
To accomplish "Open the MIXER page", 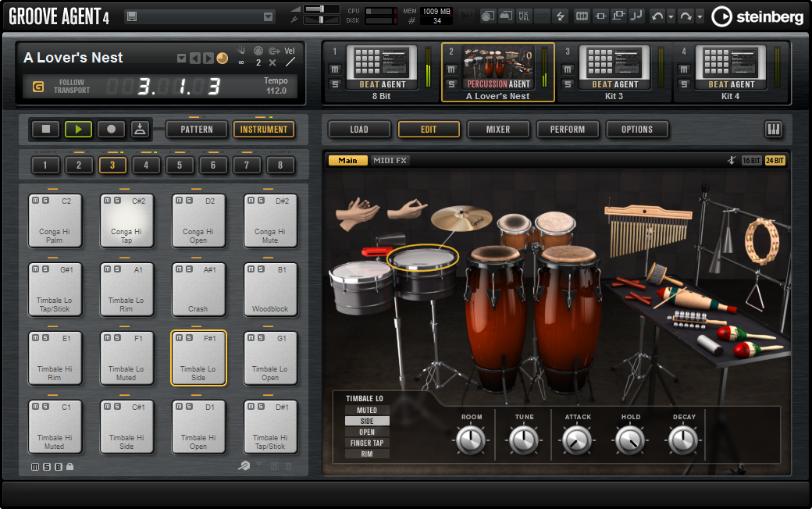I will 498,130.
